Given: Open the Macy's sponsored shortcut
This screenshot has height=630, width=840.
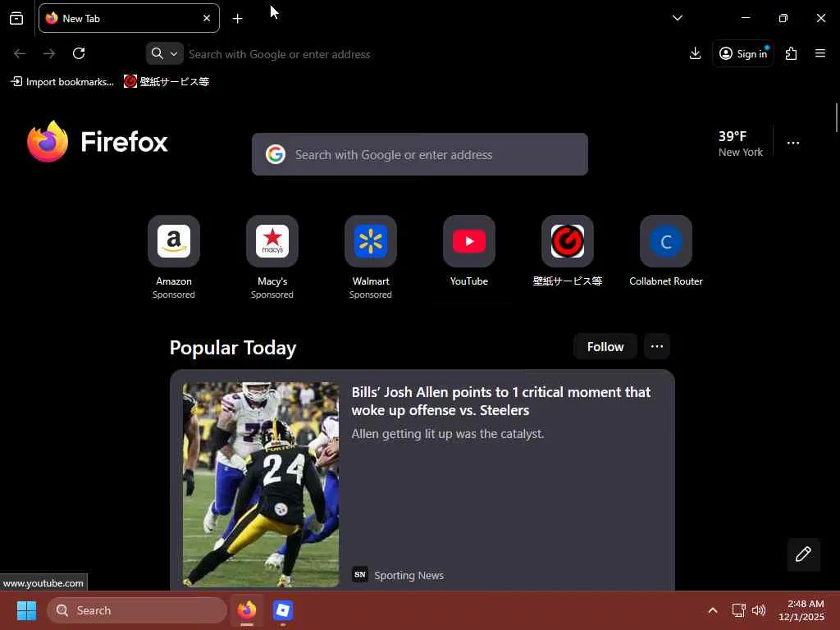Looking at the screenshot, I should (272, 257).
